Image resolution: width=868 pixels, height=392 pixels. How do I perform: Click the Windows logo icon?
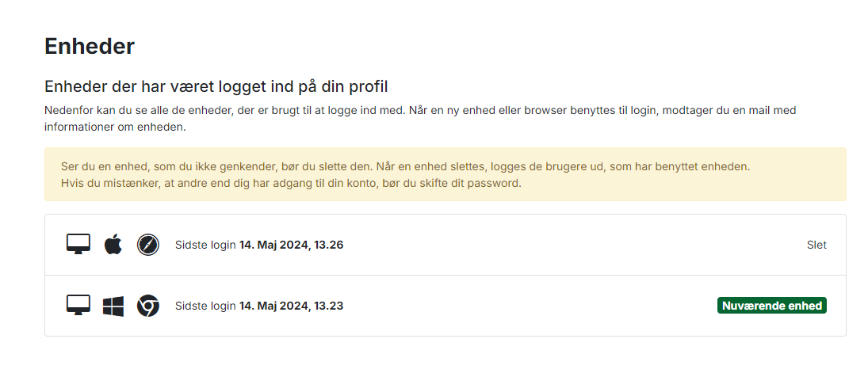pyautogui.click(x=113, y=306)
